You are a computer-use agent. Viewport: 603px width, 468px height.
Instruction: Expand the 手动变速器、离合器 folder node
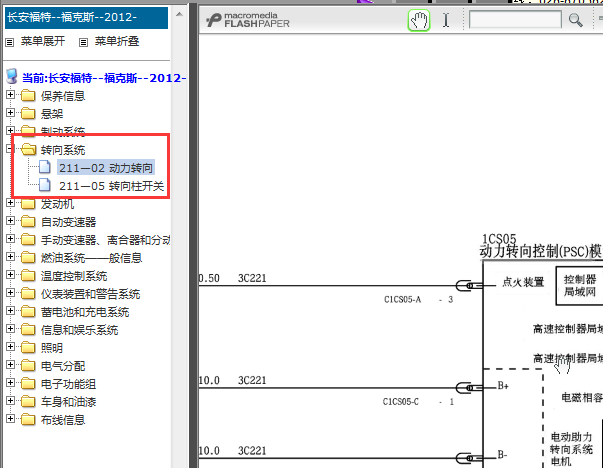point(10,238)
